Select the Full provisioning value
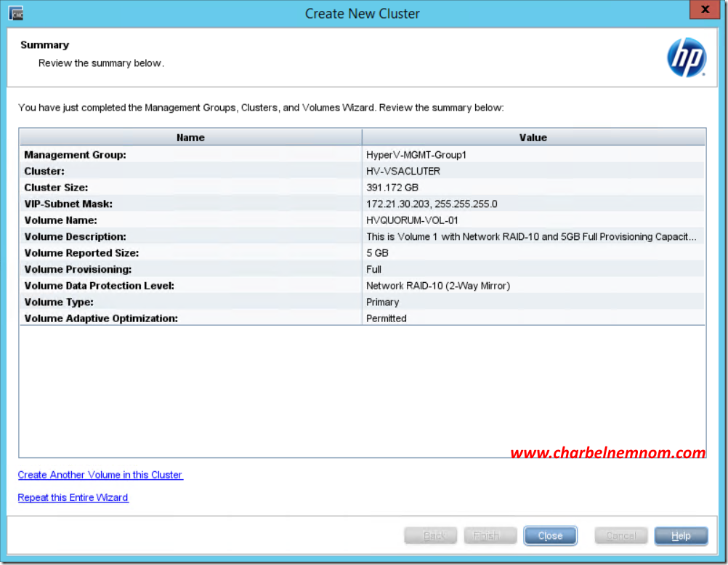The height and width of the screenshot is (565, 728). (x=373, y=269)
